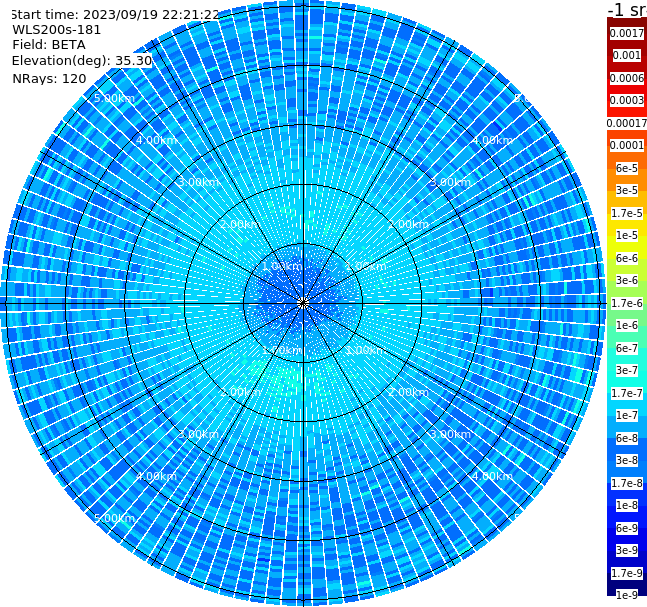Click the sr unit title above colorbar
The height and width of the screenshot is (607, 647).
pyautogui.click(x=627, y=9)
